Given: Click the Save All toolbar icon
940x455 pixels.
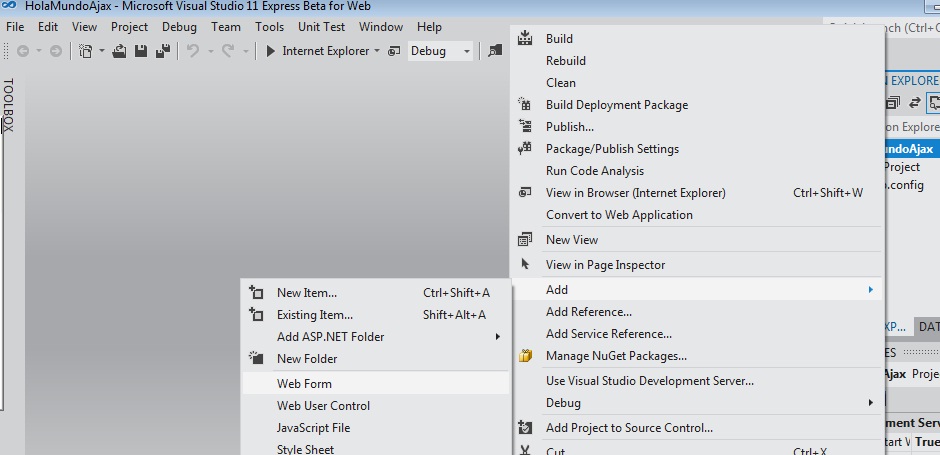Looking at the screenshot, I should click(162, 52).
